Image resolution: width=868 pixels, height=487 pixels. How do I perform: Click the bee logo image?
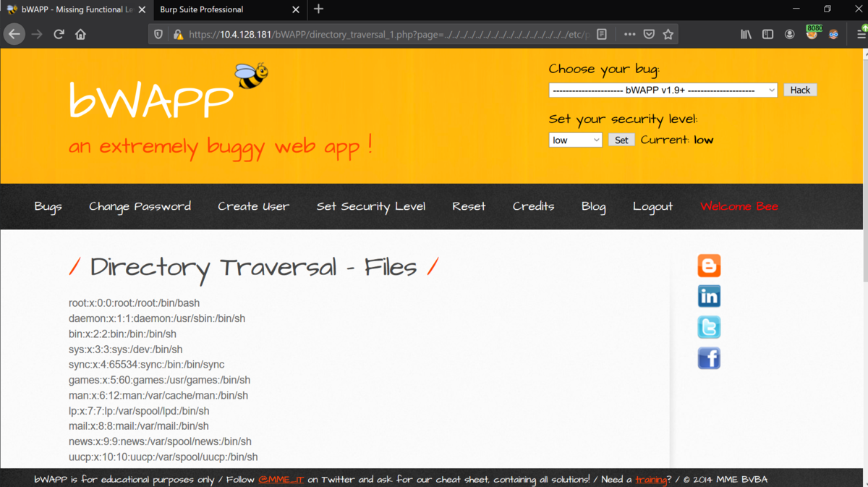click(251, 75)
